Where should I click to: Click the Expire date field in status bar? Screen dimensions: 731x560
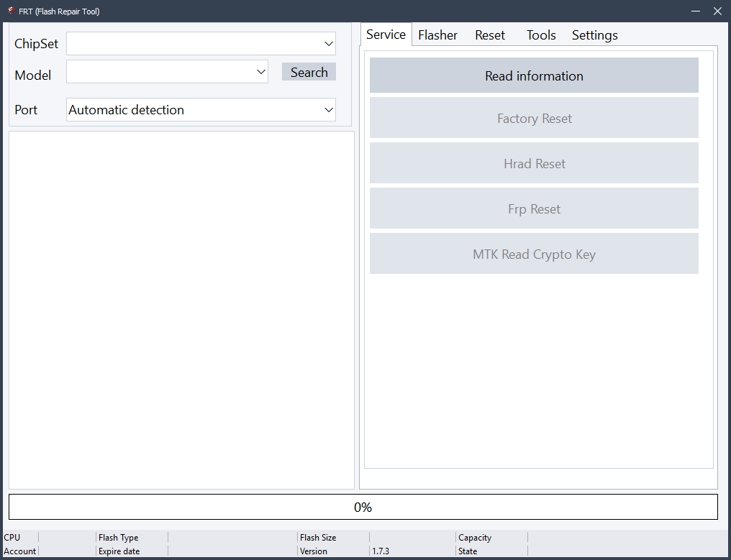pyautogui.click(x=119, y=551)
